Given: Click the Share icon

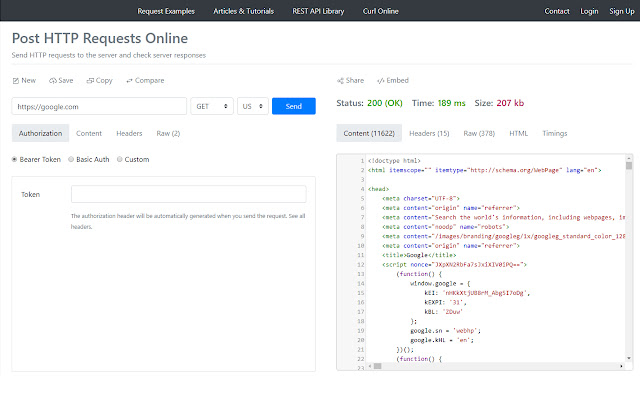Looking at the screenshot, I should 341,80.
